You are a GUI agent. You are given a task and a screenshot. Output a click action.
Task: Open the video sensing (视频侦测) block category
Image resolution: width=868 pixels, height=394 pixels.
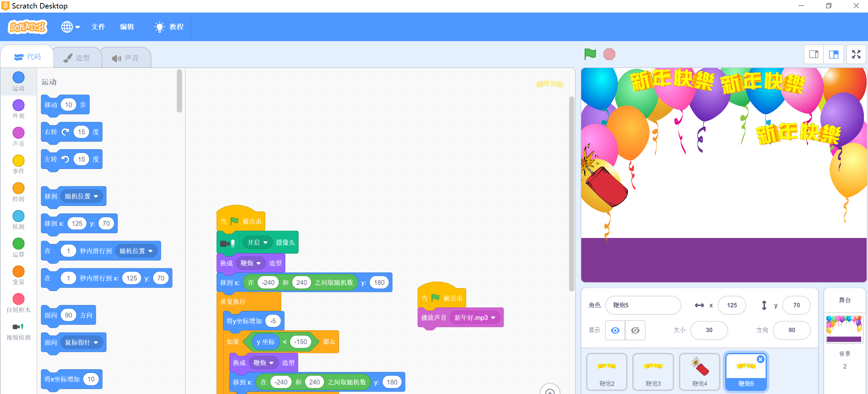(x=18, y=331)
